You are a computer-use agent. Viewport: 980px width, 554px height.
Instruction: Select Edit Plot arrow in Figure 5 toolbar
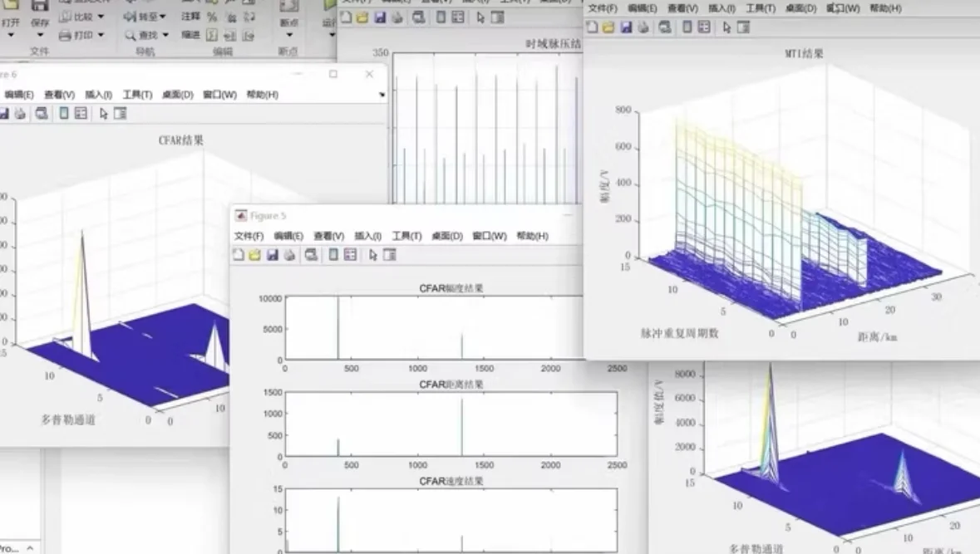tap(373, 255)
